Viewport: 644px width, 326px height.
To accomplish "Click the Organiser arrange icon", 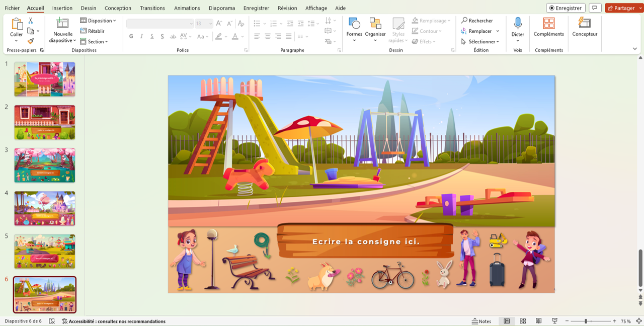I will click(x=375, y=23).
